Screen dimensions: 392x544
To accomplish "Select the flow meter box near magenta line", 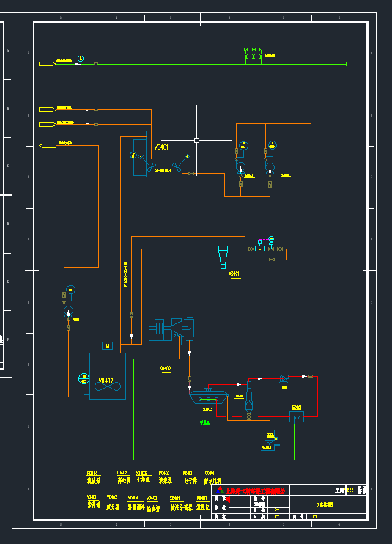I will [x=259, y=249].
